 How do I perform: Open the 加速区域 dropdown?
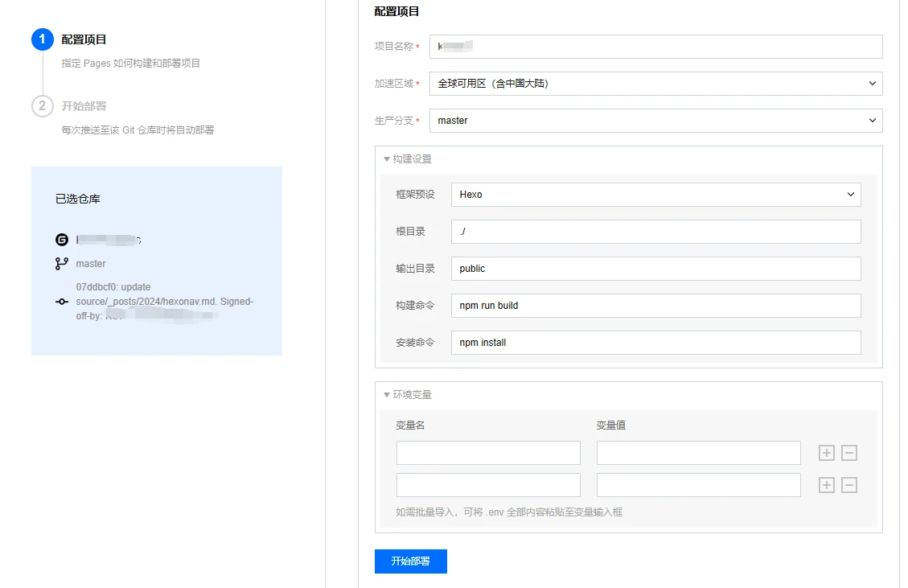(x=655, y=84)
